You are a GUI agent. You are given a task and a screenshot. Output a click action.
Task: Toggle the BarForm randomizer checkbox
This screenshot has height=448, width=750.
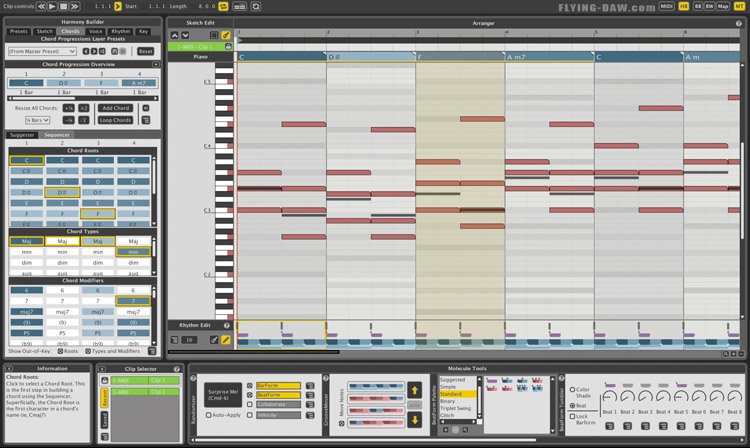click(x=250, y=385)
